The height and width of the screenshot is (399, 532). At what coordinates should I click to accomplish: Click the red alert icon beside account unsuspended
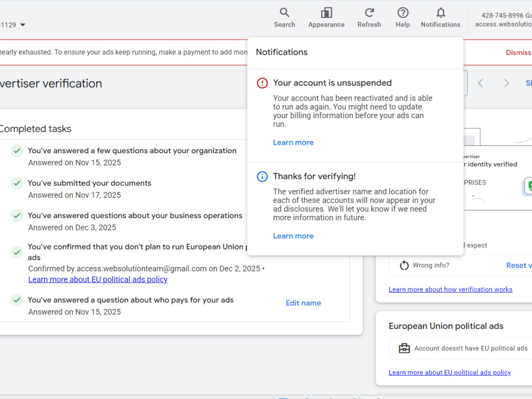[262, 83]
